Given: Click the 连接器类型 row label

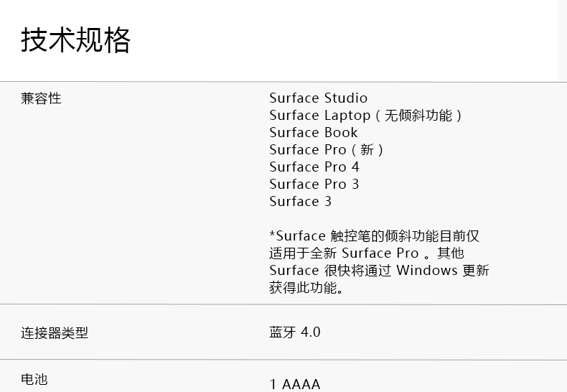Looking at the screenshot, I should (55, 332).
